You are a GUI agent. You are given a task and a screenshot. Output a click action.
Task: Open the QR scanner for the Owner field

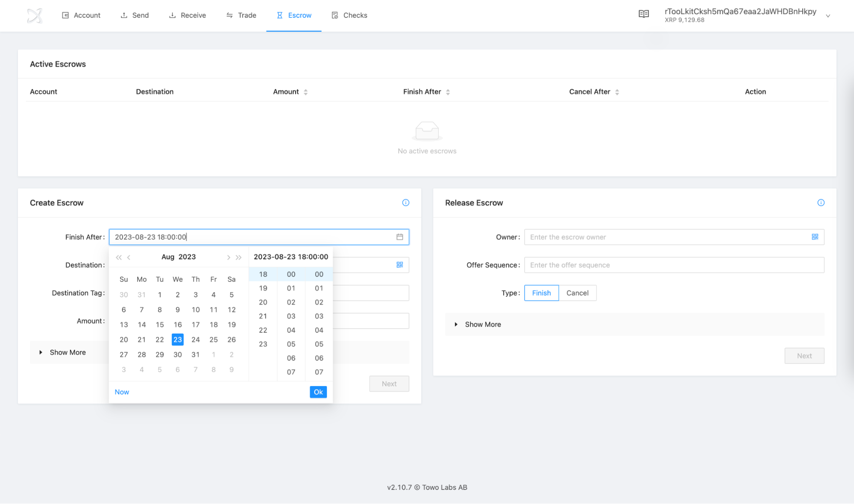click(x=815, y=237)
